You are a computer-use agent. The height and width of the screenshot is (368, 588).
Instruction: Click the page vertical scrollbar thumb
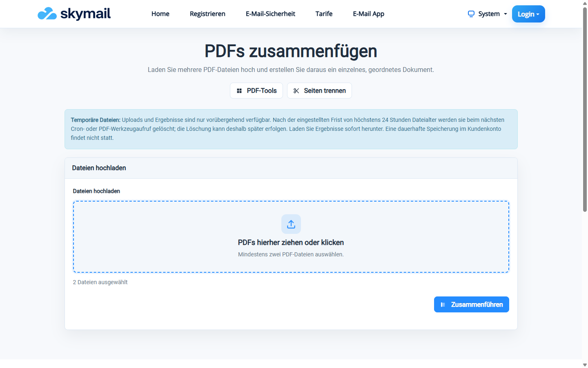585,110
